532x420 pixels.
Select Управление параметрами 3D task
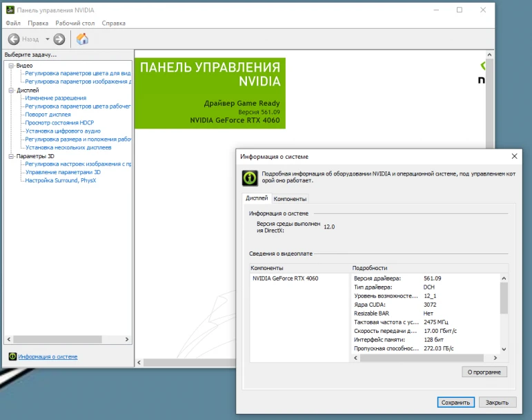coord(62,172)
